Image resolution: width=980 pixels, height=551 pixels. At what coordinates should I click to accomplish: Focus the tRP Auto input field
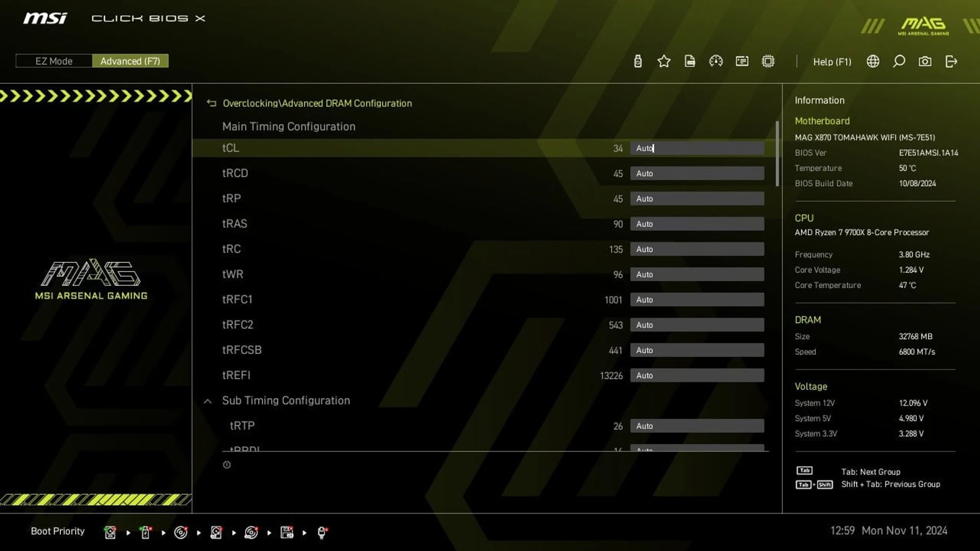697,198
